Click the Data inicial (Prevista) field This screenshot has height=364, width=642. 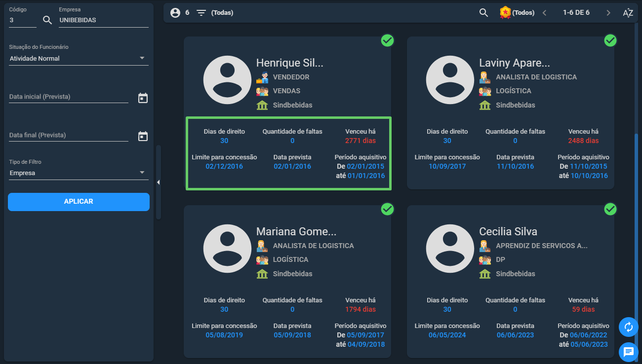click(69, 97)
